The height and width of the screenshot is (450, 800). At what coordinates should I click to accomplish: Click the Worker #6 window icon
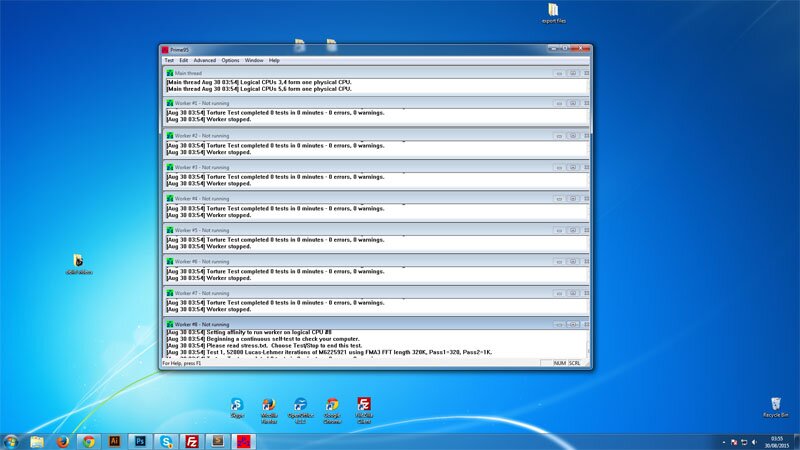[x=170, y=261]
